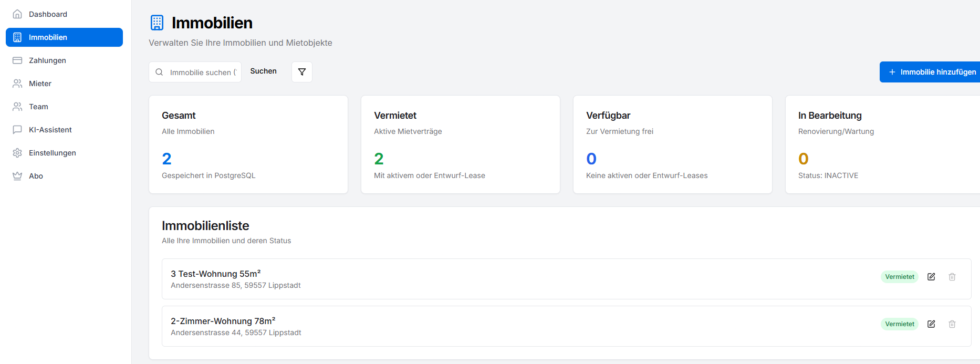Screen dimensions: 980x364
Task: Click the magnifier icon in search field
Action: click(x=159, y=72)
